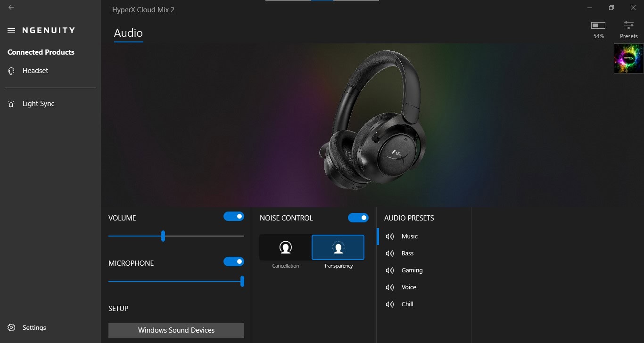Click the Presets label
This screenshot has width=644, height=343.
pos(629,36)
